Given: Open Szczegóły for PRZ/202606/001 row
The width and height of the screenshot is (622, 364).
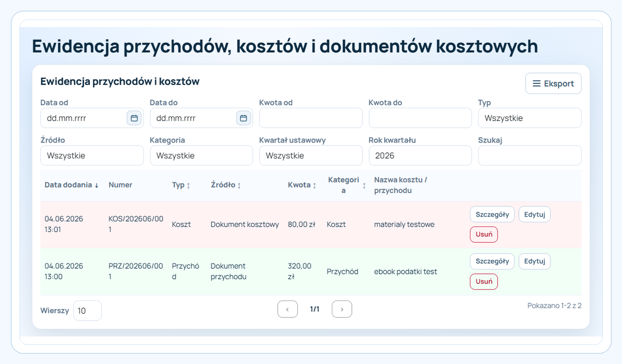Looking at the screenshot, I should [492, 261].
